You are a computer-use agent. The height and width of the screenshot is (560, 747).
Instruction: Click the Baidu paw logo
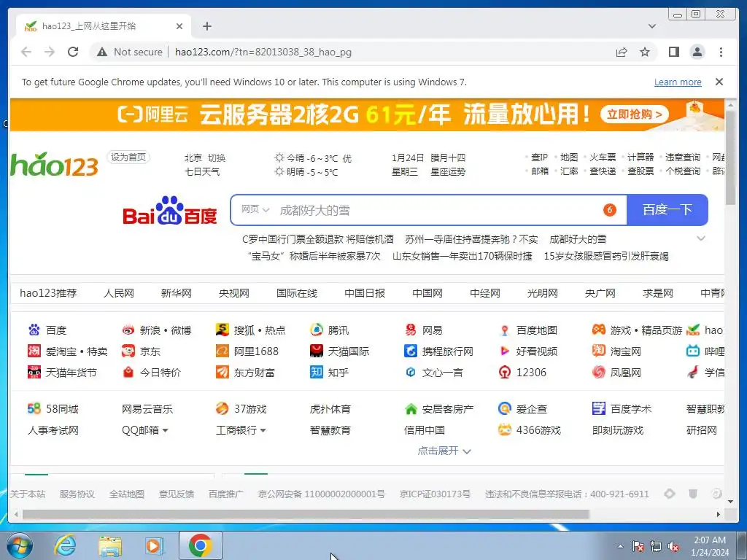169,210
